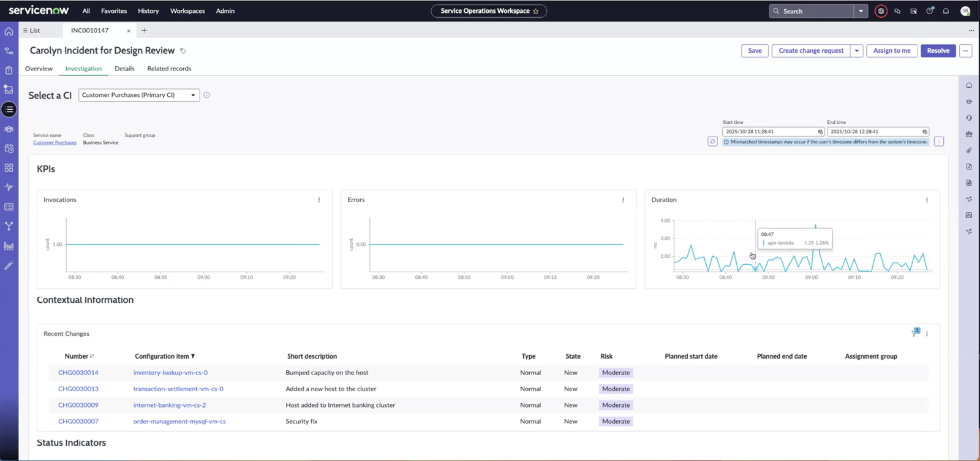Open the bell icon in right side panel
Screen dimensions: 980x461
click(x=969, y=86)
